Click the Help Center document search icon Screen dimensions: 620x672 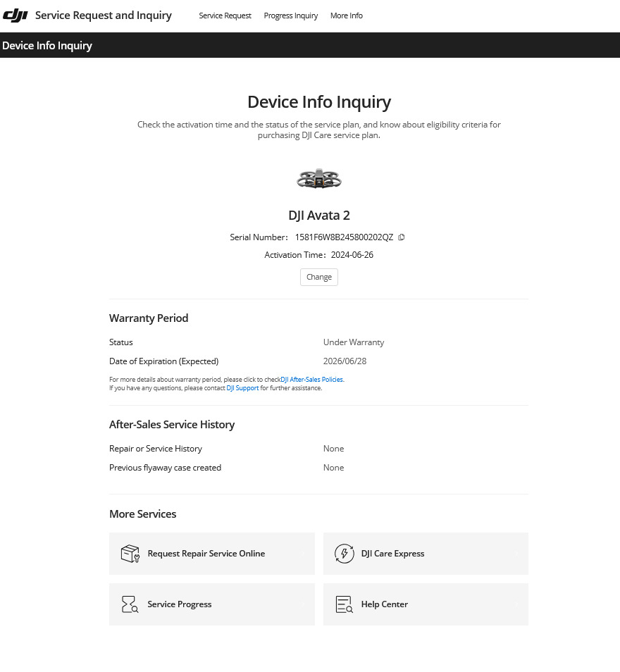[x=345, y=604]
